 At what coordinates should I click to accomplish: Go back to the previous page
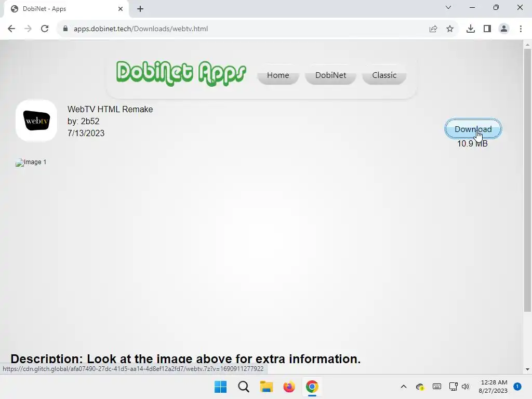tap(11, 29)
